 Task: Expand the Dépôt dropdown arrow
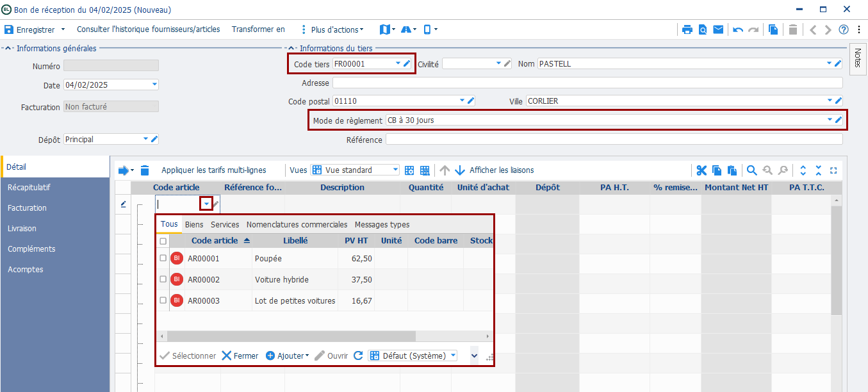pos(145,139)
